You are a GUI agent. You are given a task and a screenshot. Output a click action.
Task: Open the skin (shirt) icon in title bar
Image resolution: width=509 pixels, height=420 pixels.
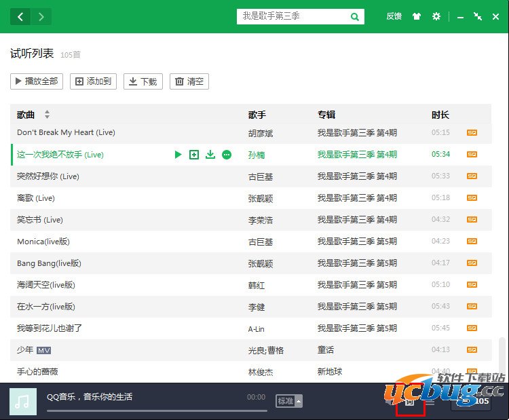417,17
